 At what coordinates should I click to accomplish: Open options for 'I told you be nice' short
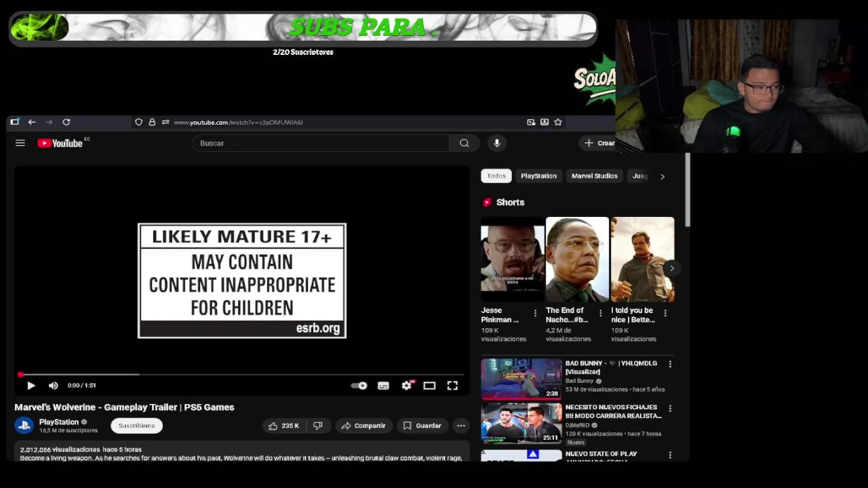[x=665, y=313]
